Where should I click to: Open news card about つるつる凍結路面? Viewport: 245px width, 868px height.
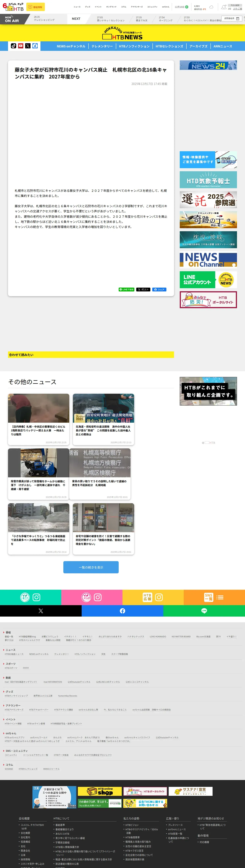[x=39, y=529]
